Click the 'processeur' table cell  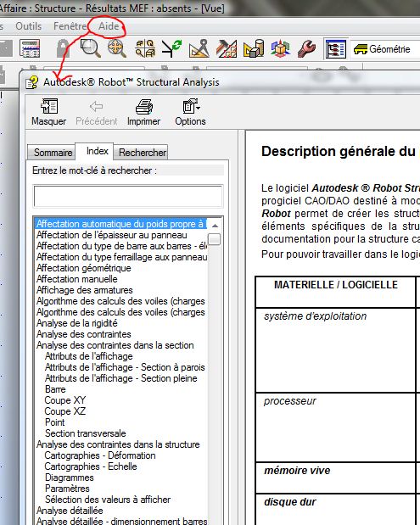click(x=336, y=427)
